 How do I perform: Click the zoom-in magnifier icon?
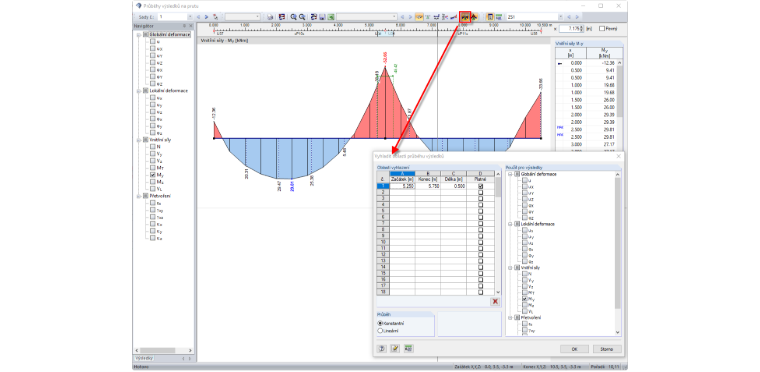[294, 17]
